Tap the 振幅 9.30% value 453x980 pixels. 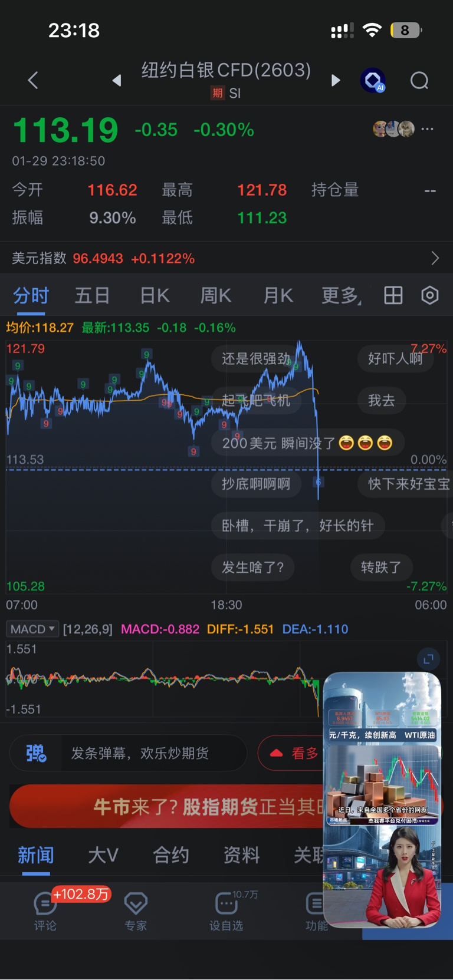[113, 217]
